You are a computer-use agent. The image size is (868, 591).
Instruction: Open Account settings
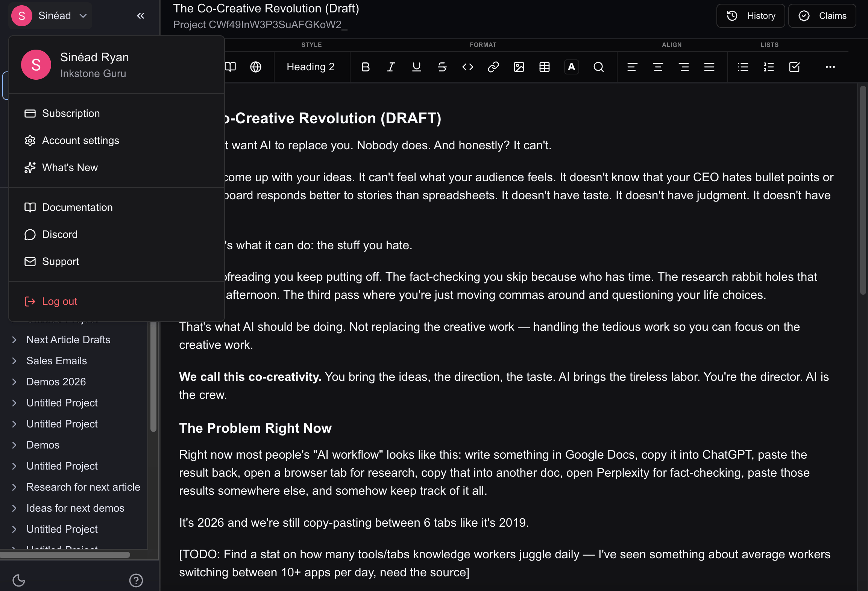pyautogui.click(x=117, y=141)
